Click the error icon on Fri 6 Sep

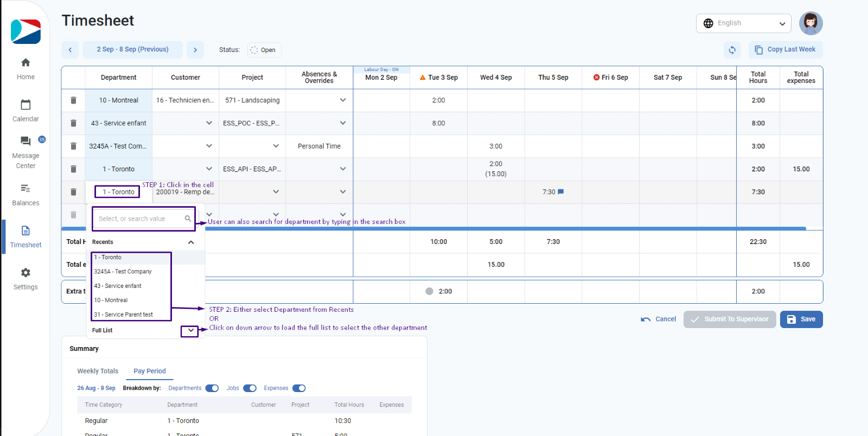(596, 78)
